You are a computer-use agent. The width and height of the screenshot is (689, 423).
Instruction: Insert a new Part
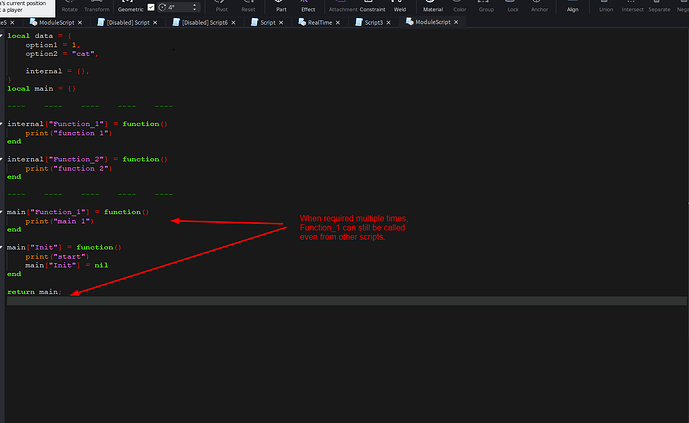click(281, 6)
